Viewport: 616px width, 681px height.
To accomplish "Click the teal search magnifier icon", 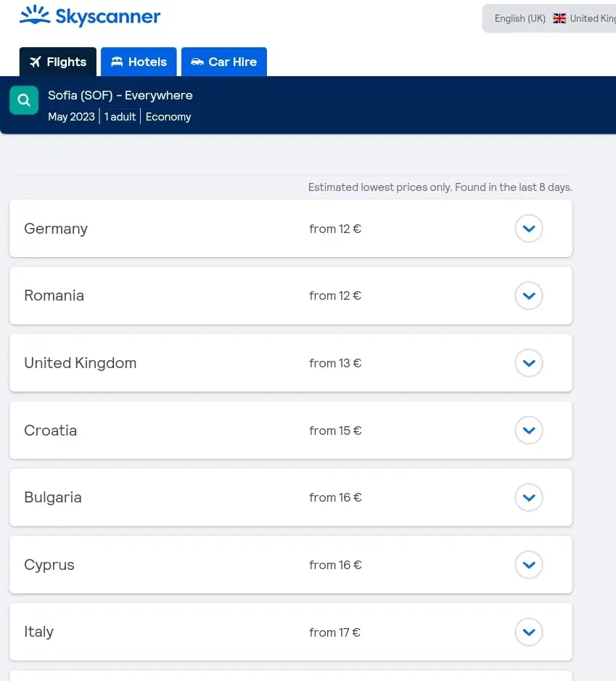I will [24, 100].
